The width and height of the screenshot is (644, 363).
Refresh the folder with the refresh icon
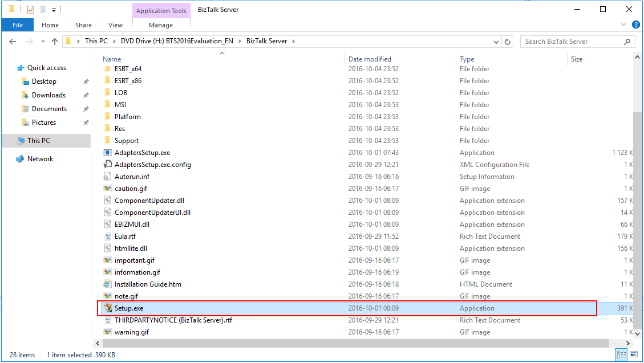508,42
